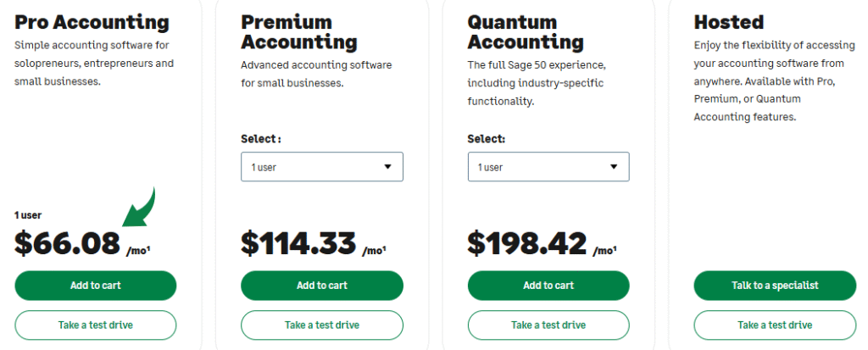Viewport: 868px width, 350px height.
Task: Take a test drive of Pro Accounting
Action: (x=95, y=325)
